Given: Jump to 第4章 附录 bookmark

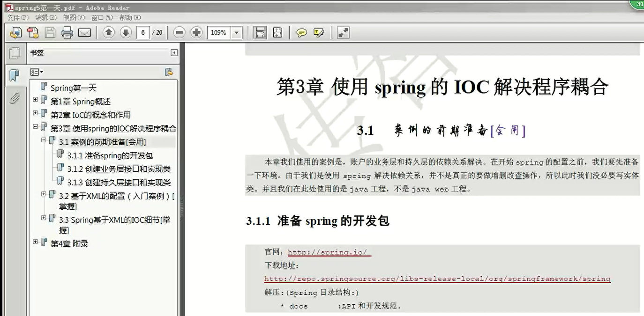Looking at the screenshot, I should [x=69, y=244].
